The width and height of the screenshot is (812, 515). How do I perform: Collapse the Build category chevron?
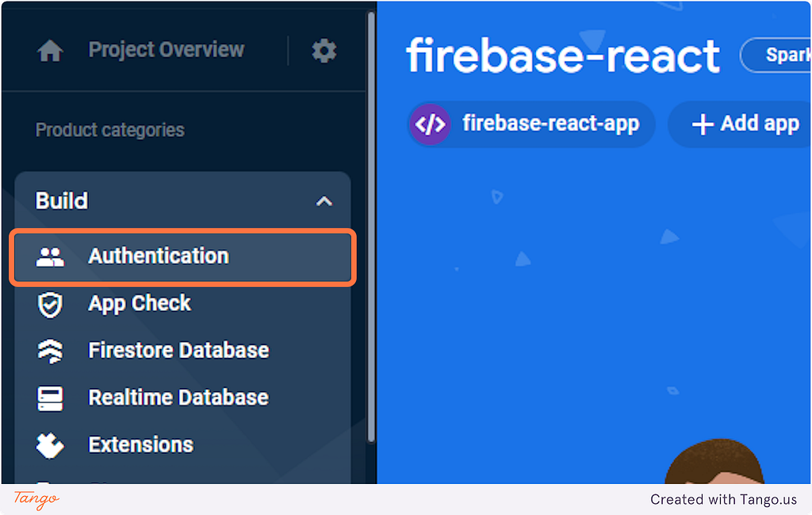pyautogui.click(x=324, y=201)
